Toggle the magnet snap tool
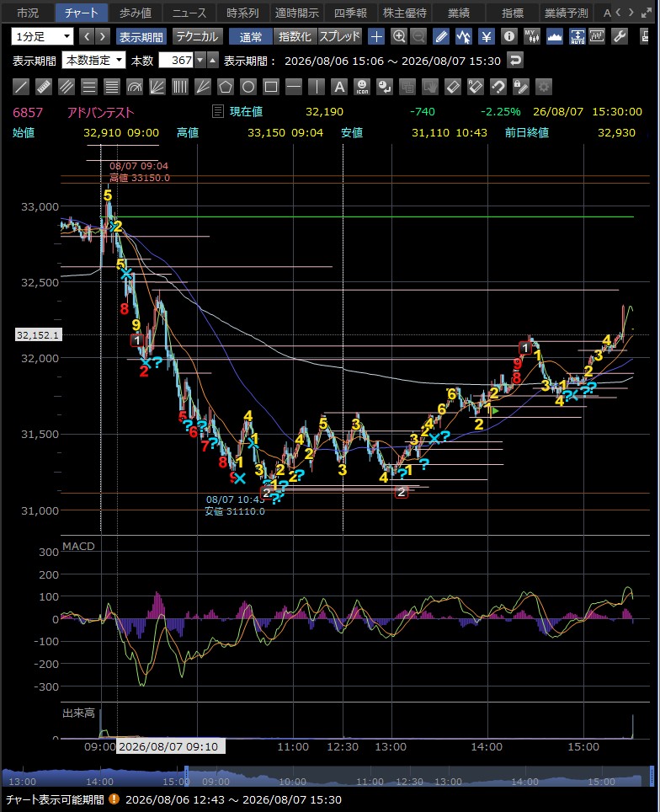660x812 pixels. [x=498, y=87]
